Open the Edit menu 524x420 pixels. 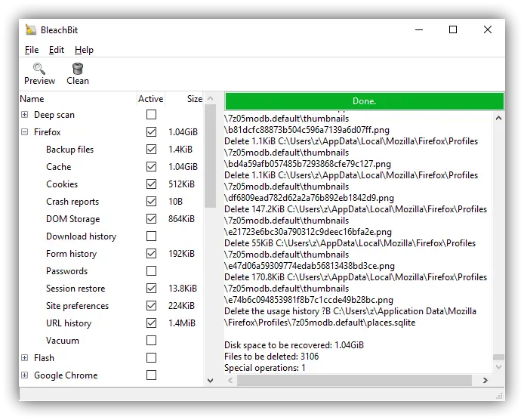[57, 50]
